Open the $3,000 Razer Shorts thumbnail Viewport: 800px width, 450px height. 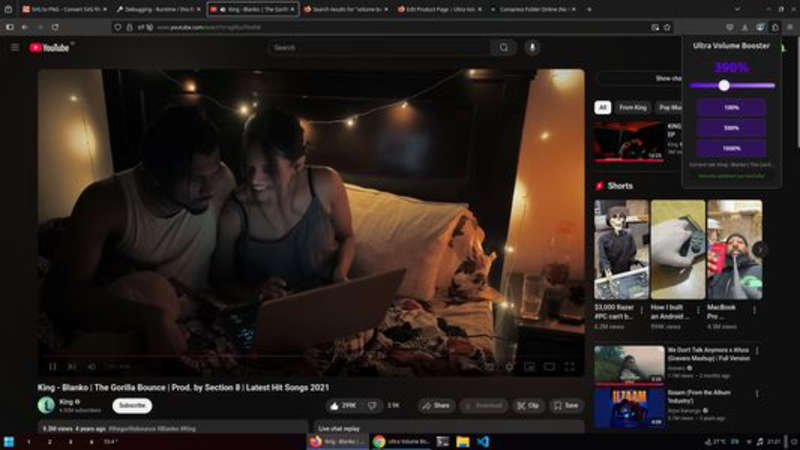tap(621, 249)
